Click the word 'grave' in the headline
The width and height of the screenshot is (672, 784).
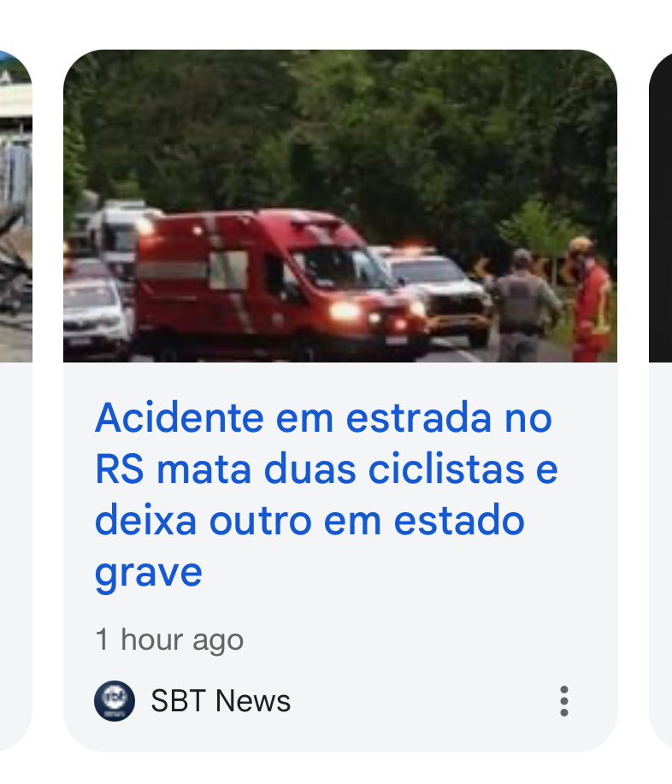(x=149, y=573)
